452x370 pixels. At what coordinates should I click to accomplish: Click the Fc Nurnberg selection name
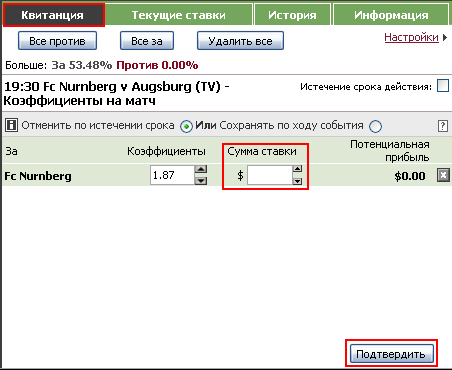point(38,176)
